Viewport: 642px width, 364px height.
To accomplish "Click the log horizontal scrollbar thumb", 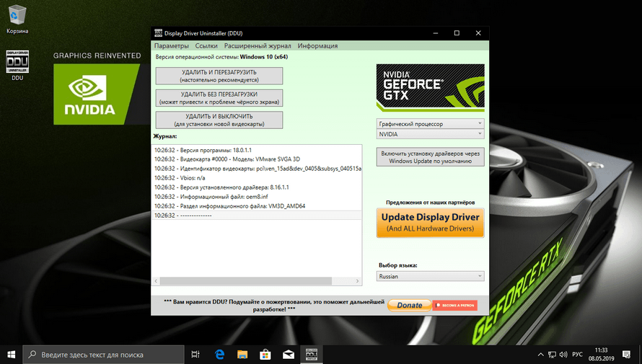I will pos(246,281).
